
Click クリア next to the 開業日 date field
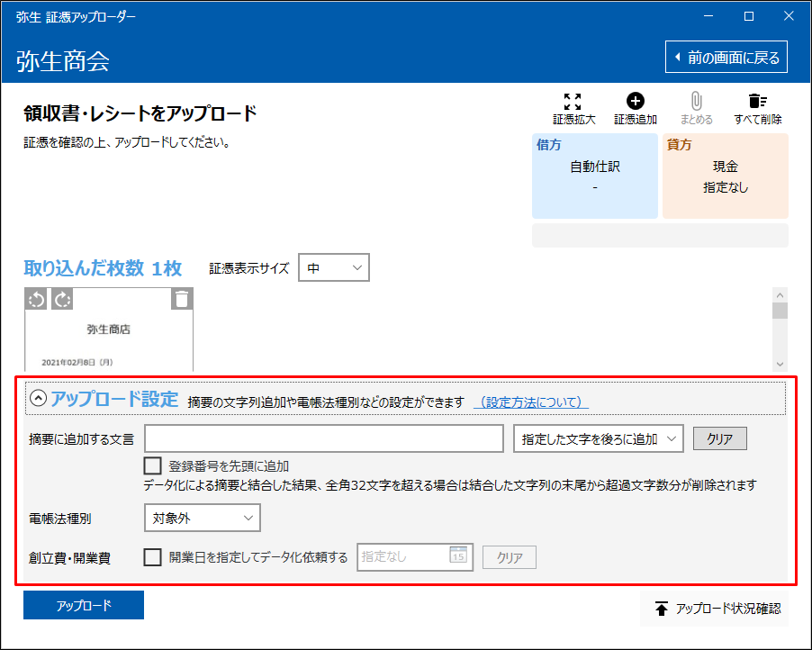pyautogui.click(x=510, y=557)
